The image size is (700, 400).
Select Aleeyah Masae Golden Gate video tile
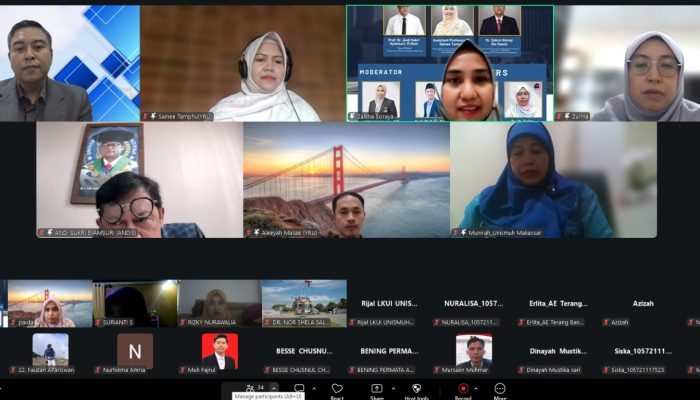[x=346, y=180]
